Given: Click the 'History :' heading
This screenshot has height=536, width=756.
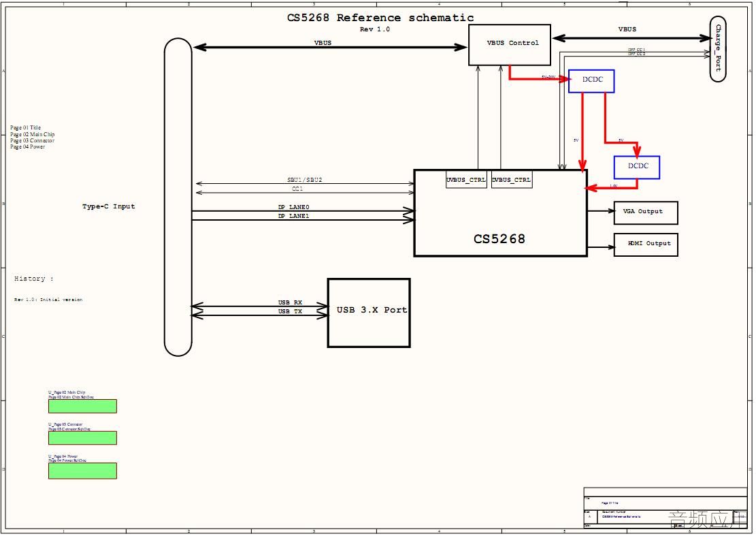Looking at the screenshot, I should pos(34,279).
